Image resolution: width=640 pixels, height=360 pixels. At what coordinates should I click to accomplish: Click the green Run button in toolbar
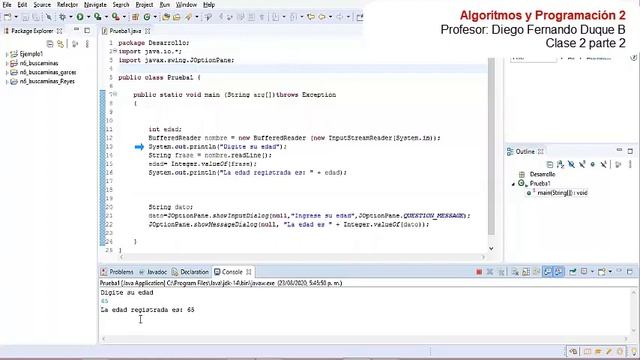pyautogui.click(x=80, y=17)
